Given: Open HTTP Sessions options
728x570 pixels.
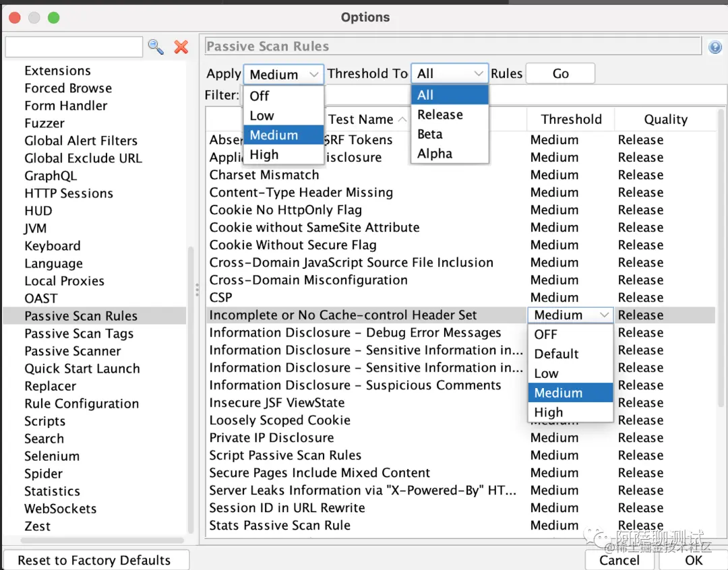Looking at the screenshot, I should [x=69, y=193].
